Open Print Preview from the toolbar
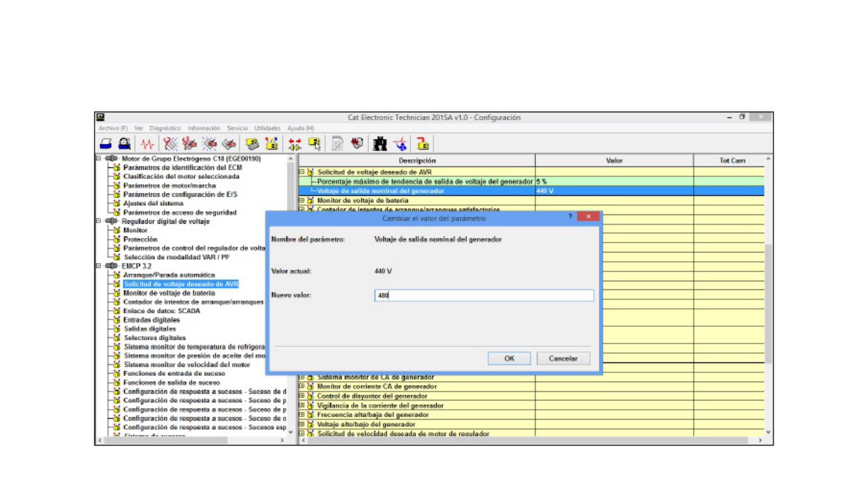 [x=124, y=144]
